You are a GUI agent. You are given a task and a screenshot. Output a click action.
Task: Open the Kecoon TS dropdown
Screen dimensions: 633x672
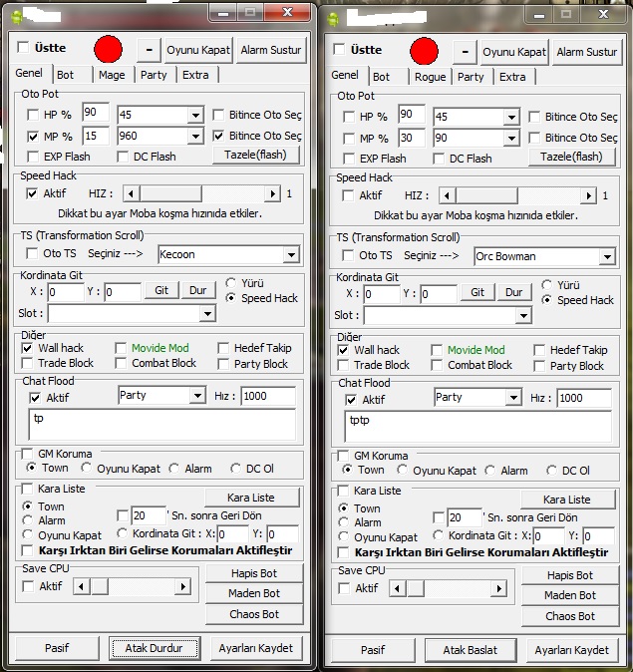click(291, 254)
